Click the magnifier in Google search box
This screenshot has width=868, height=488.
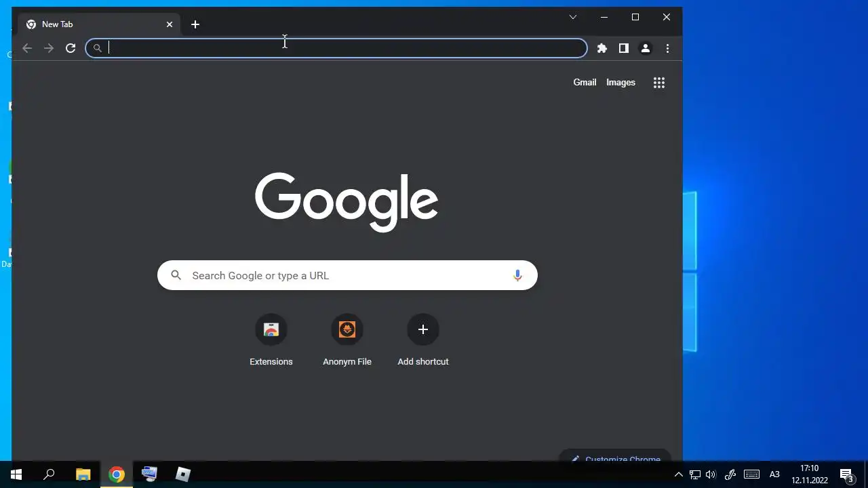pos(176,275)
